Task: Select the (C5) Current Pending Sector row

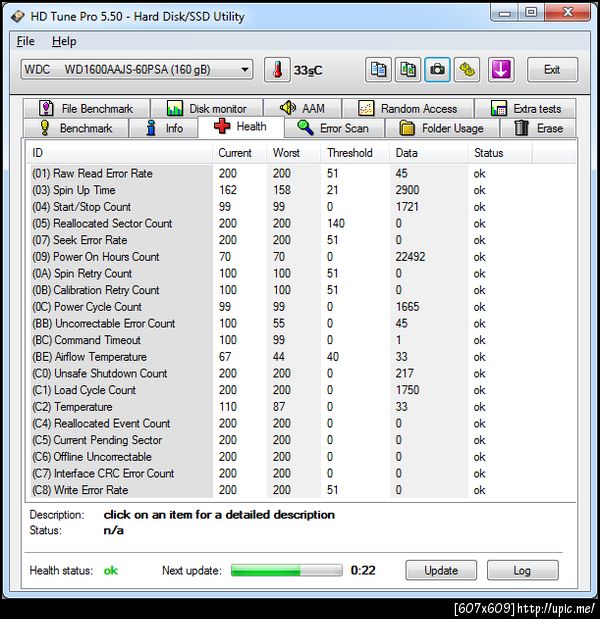Action: [302, 440]
